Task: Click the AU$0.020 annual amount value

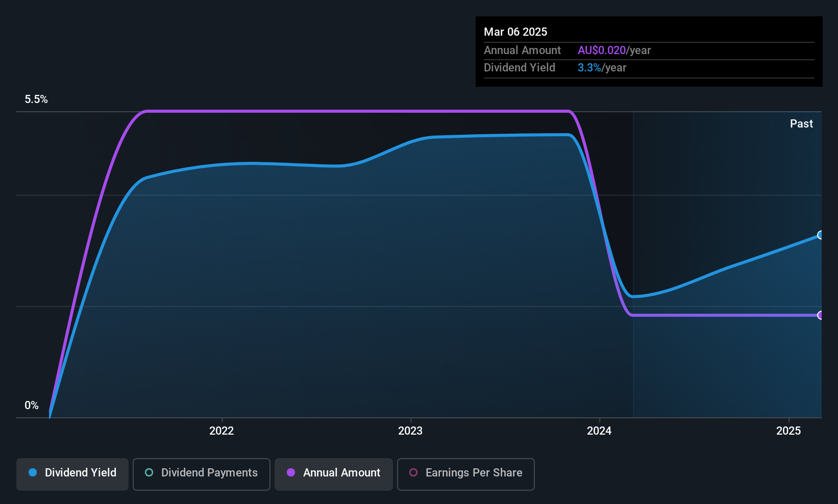Action: coord(602,51)
